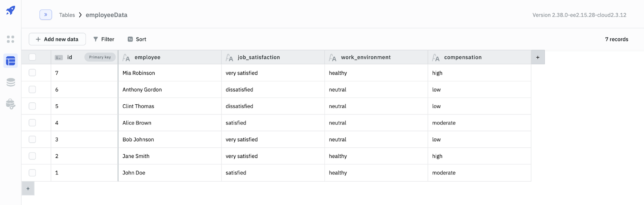Click the Sort icon

130,39
